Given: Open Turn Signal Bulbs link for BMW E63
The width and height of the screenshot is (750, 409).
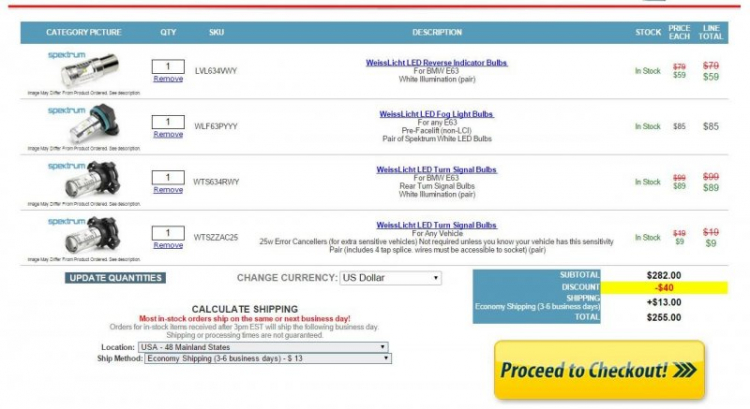Looking at the screenshot, I should (x=436, y=170).
